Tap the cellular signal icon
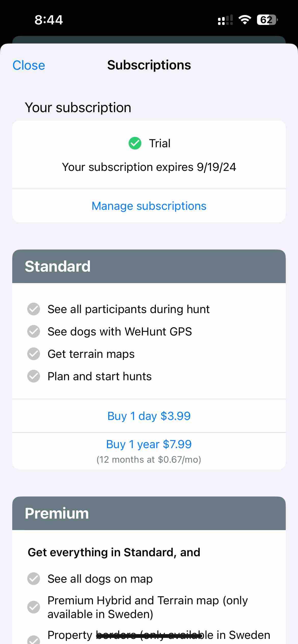 pos(225,20)
